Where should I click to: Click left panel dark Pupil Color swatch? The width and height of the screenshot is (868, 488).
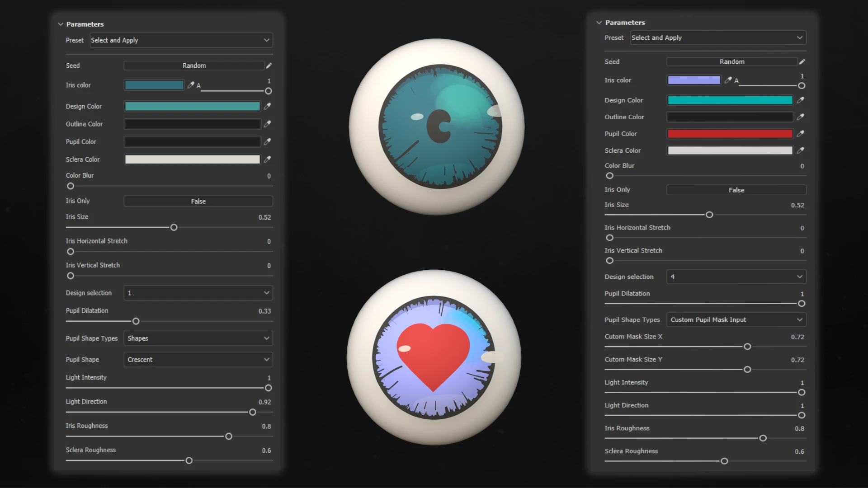193,141
